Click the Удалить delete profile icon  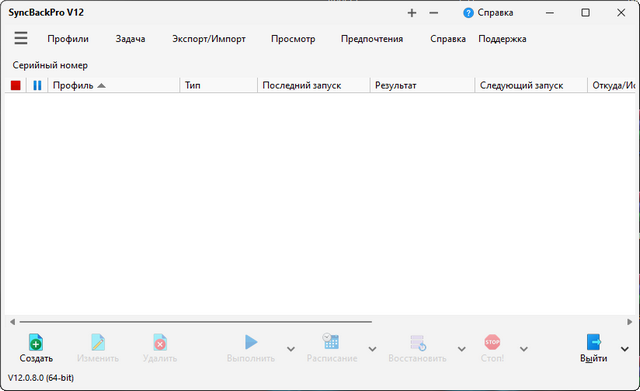(160, 342)
